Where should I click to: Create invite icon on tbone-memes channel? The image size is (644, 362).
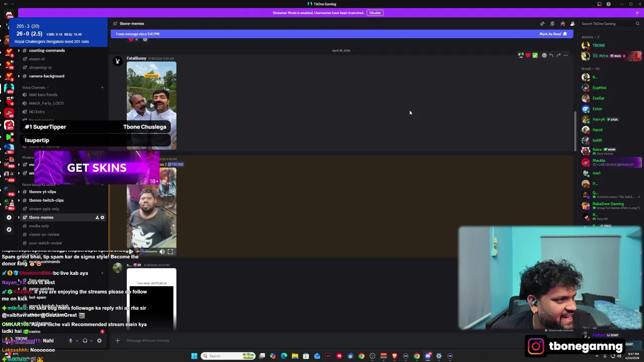tap(97, 218)
